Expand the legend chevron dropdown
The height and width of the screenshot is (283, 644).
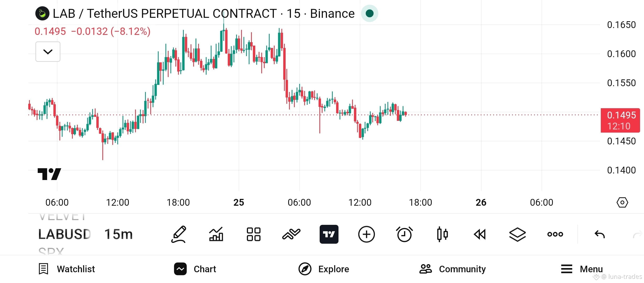[48, 52]
